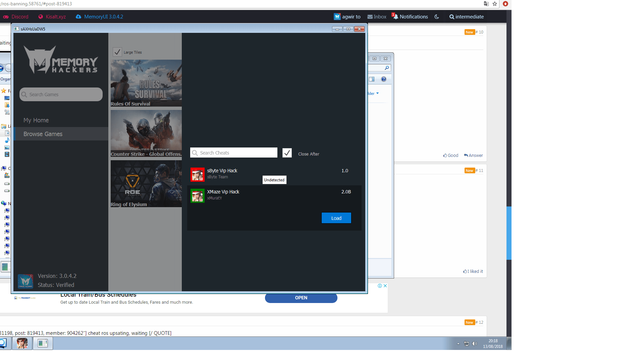This screenshot has height=362, width=644.
Task: Click the I liked it link on post 11
Action: pyautogui.click(x=473, y=271)
